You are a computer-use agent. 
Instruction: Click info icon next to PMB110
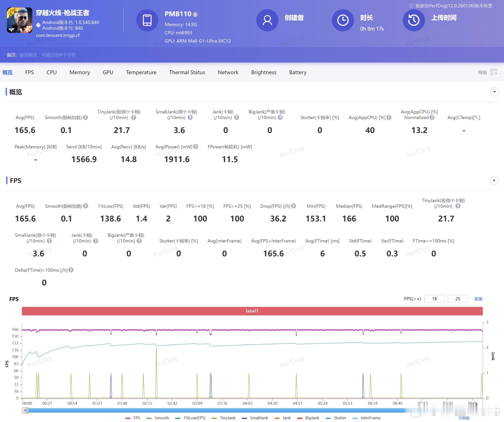(x=195, y=14)
